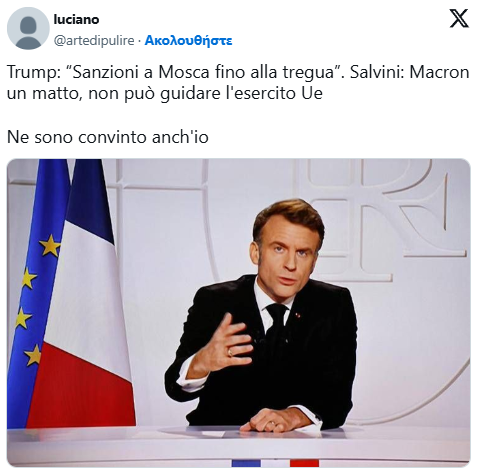Click the red band of the French flag
478x473 pixels.
point(80,387)
